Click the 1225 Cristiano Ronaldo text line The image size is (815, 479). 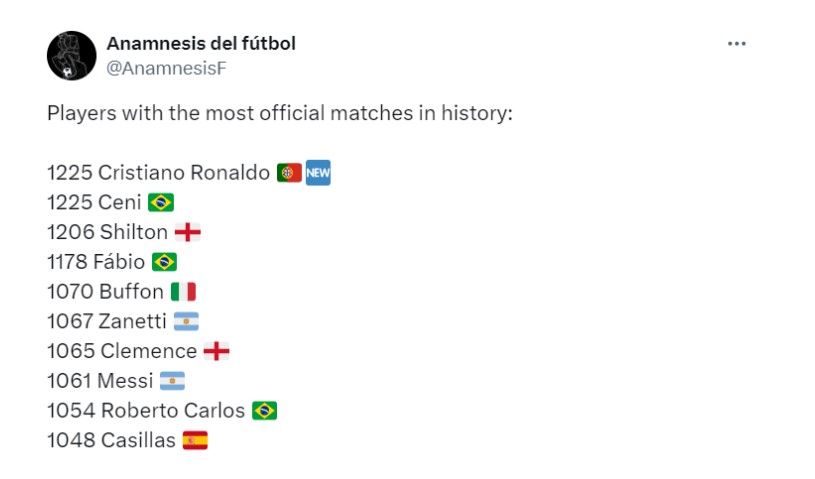point(158,173)
